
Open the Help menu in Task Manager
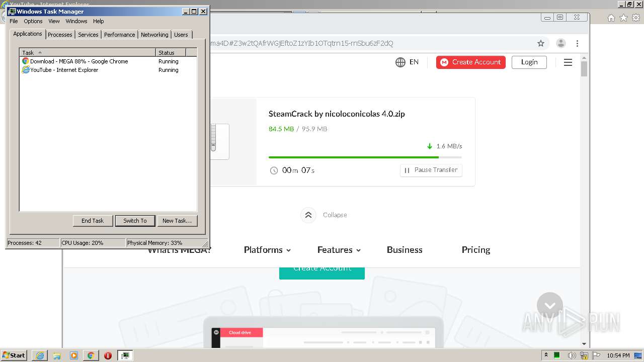tap(99, 21)
